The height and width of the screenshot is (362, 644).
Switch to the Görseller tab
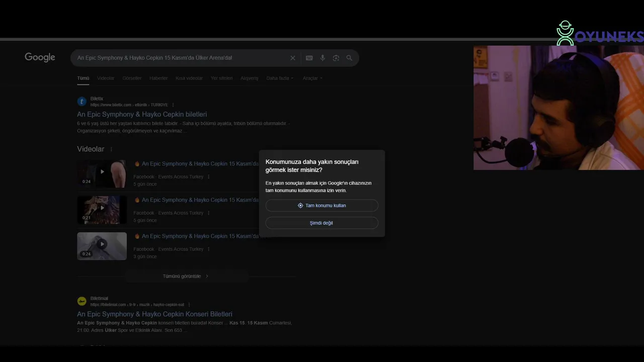coord(132,78)
